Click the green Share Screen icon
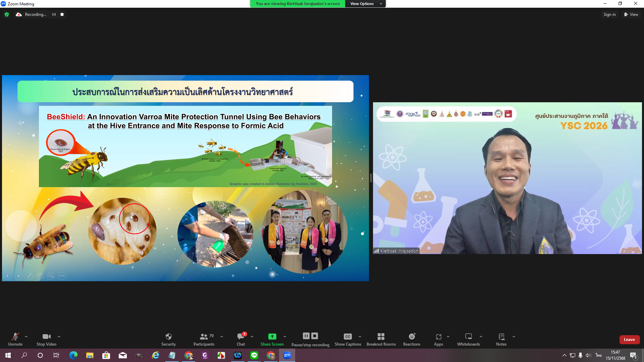This screenshot has height=362, width=644. click(272, 337)
